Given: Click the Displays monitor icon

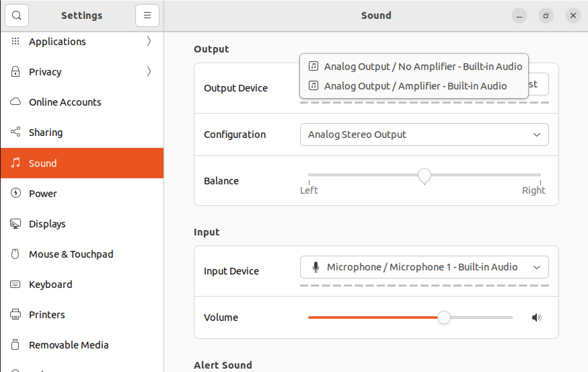Looking at the screenshot, I should coord(15,224).
